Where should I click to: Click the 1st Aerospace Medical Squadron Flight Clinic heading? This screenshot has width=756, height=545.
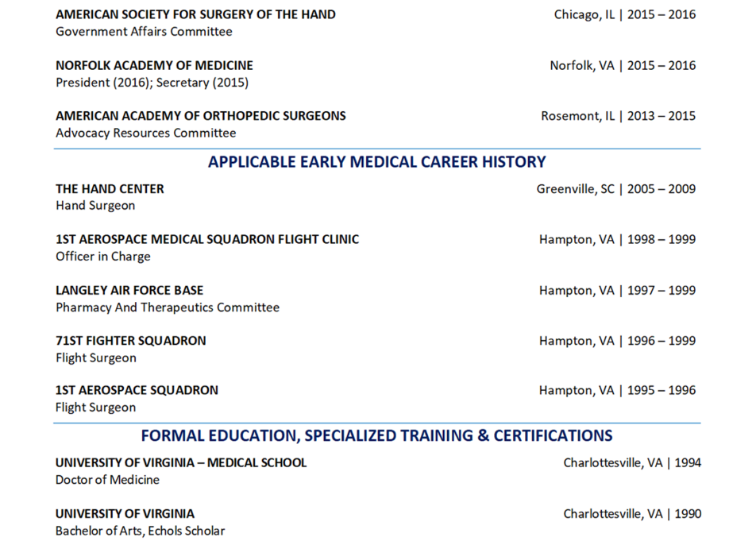(207, 239)
